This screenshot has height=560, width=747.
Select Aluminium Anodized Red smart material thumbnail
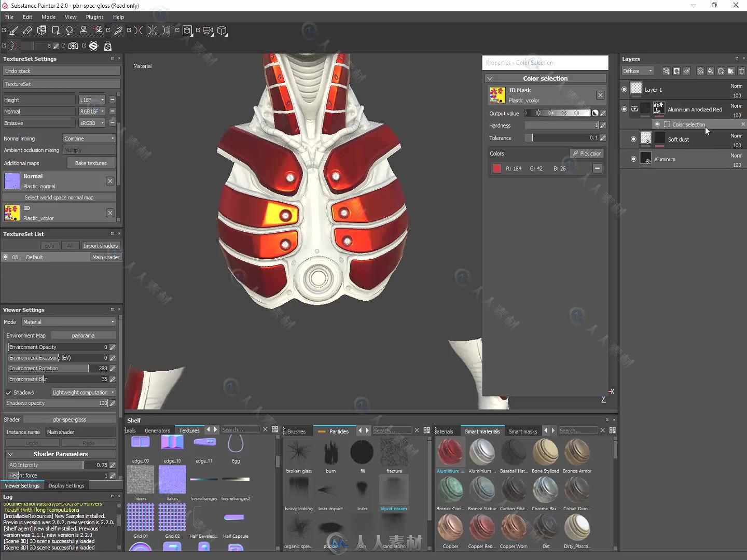coord(450,452)
